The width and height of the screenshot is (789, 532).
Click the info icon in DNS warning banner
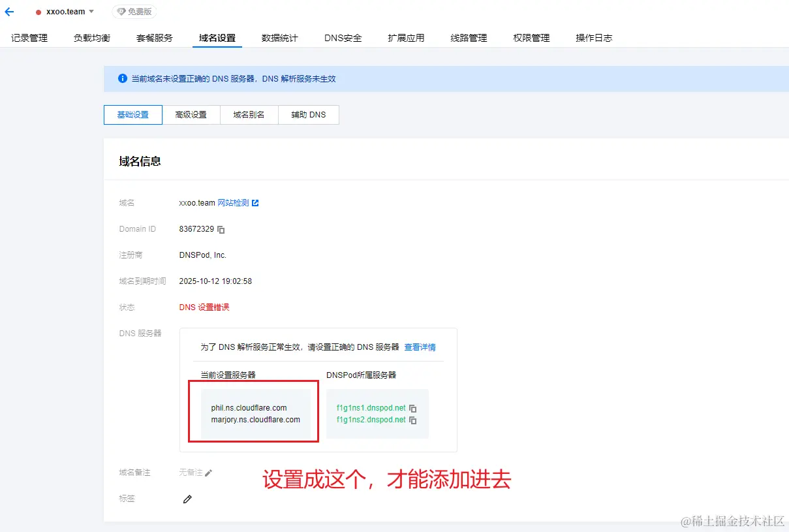(x=122, y=78)
